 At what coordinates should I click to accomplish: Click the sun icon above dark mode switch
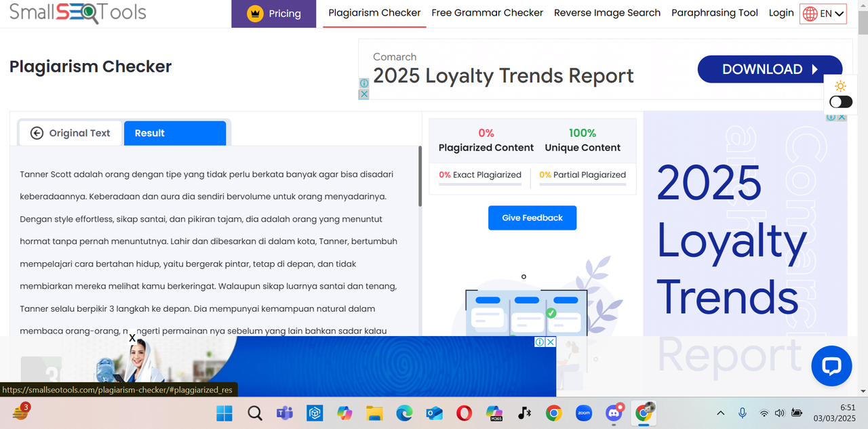(x=841, y=86)
